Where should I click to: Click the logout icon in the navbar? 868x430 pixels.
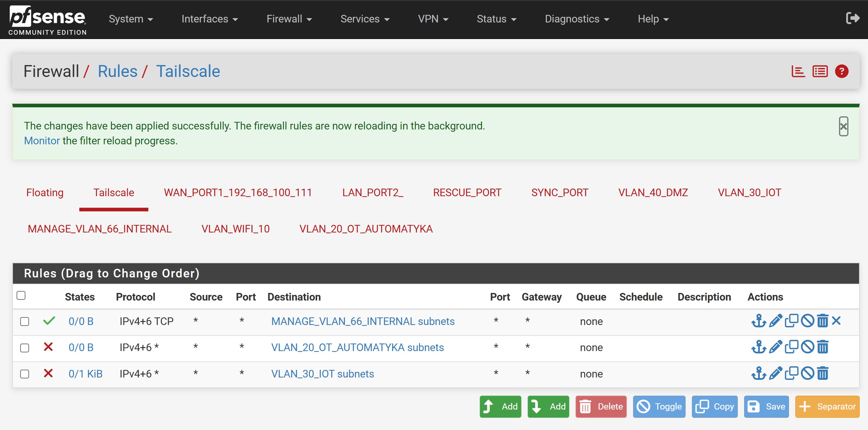[852, 18]
